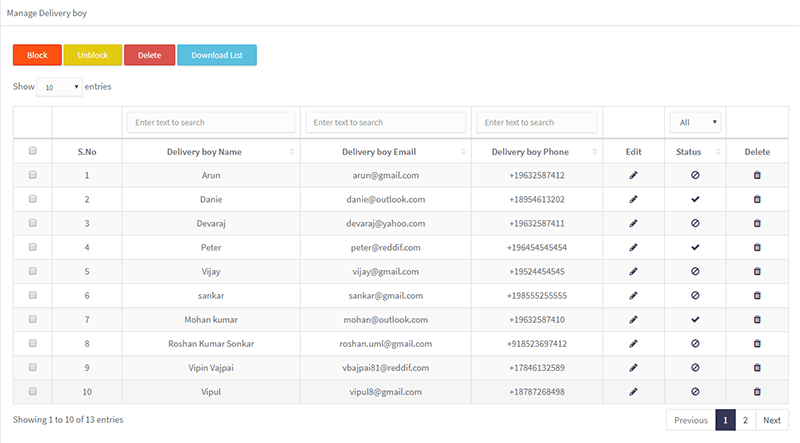Toggle status icon for Vipin Vajpai
Screen dimensions: 800x443
point(695,367)
